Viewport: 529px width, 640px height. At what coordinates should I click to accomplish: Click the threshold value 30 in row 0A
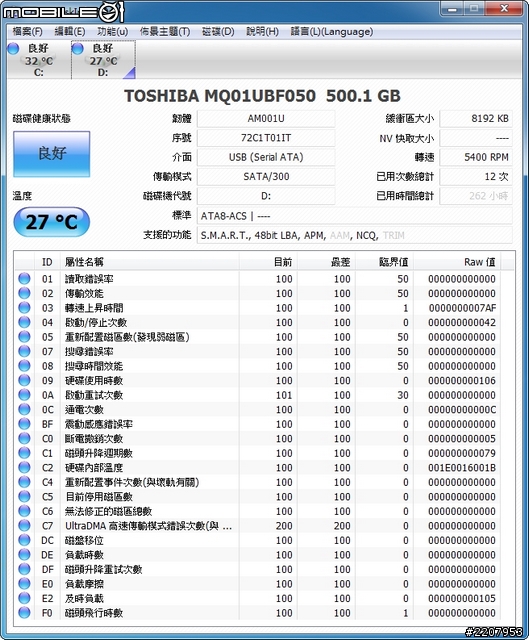[x=403, y=395]
